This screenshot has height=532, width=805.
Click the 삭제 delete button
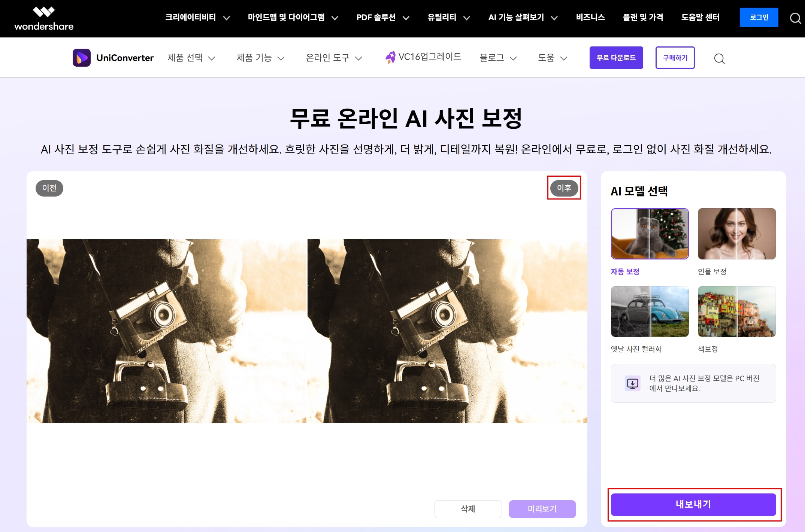click(468, 509)
